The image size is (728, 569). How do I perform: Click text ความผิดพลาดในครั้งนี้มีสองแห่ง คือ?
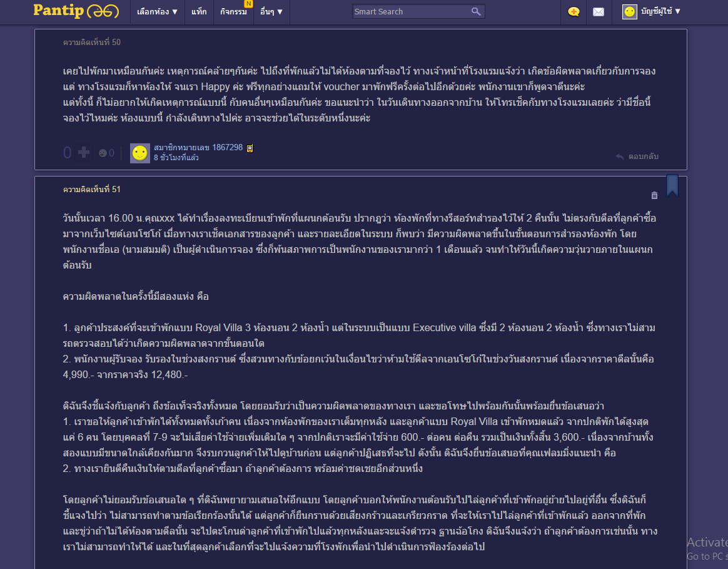136,297
